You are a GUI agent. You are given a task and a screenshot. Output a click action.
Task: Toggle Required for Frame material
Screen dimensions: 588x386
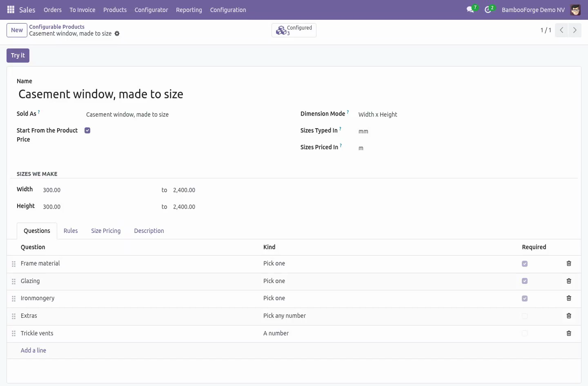click(x=525, y=264)
